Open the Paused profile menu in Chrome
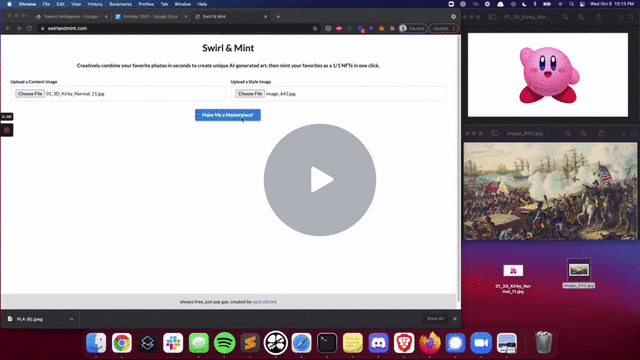The image size is (640, 360). point(413,29)
